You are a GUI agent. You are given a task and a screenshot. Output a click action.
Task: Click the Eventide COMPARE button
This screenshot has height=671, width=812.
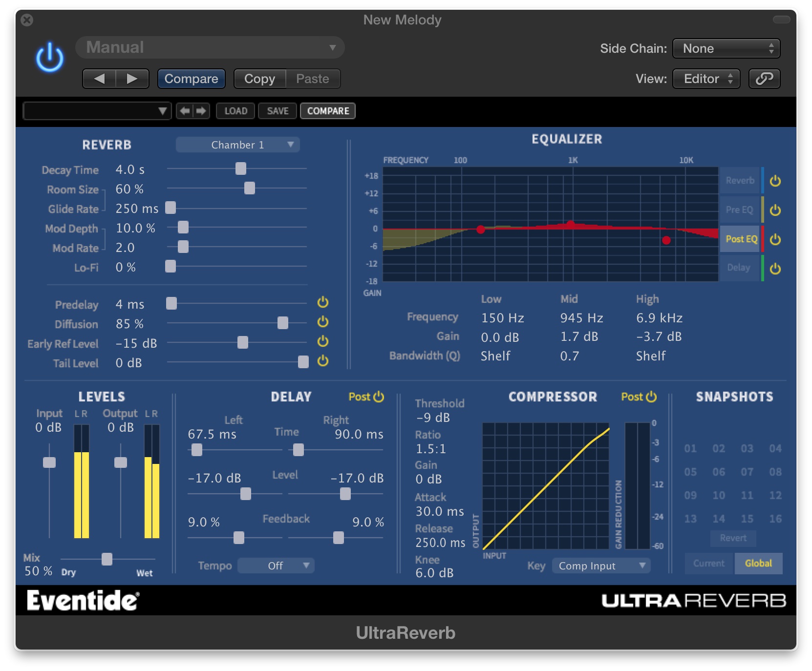328,111
